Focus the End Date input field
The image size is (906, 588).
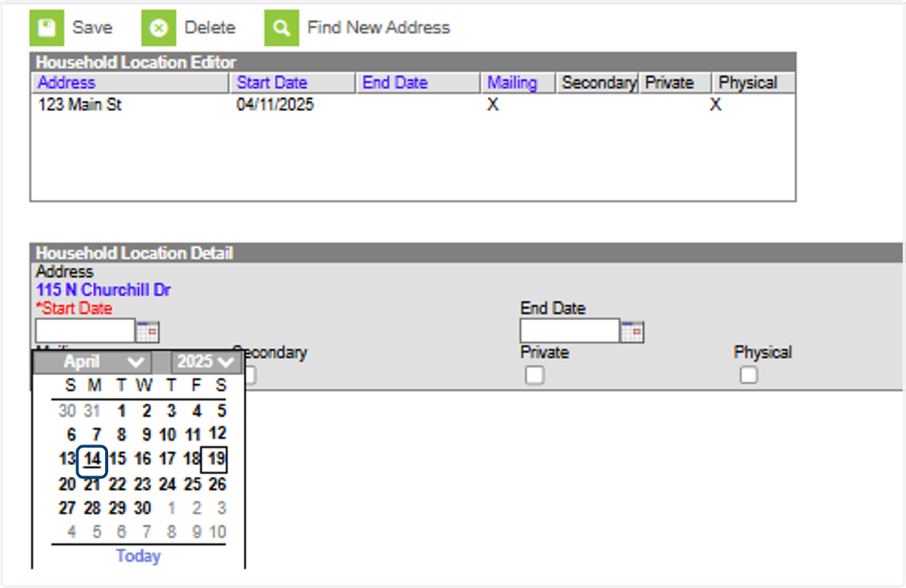(x=569, y=331)
